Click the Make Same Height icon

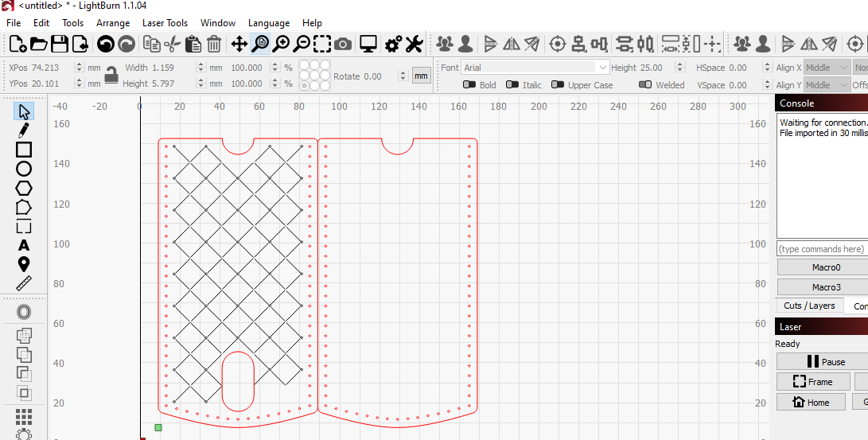(x=692, y=44)
